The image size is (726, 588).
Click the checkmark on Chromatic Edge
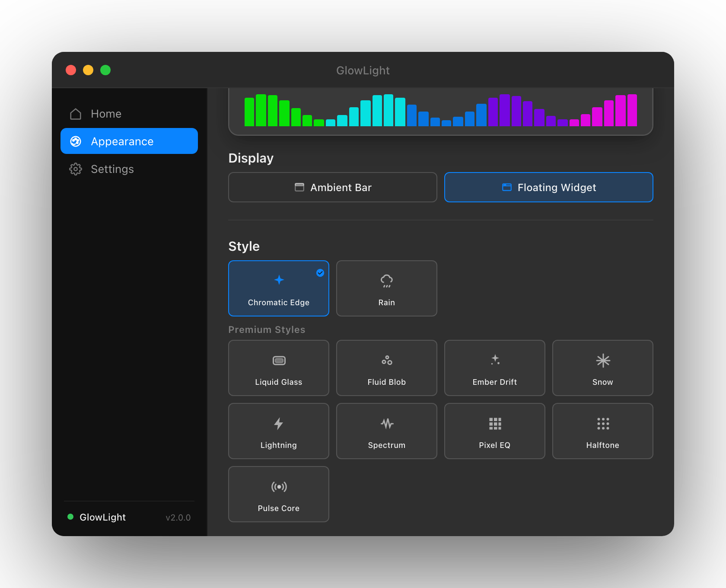coord(320,272)
